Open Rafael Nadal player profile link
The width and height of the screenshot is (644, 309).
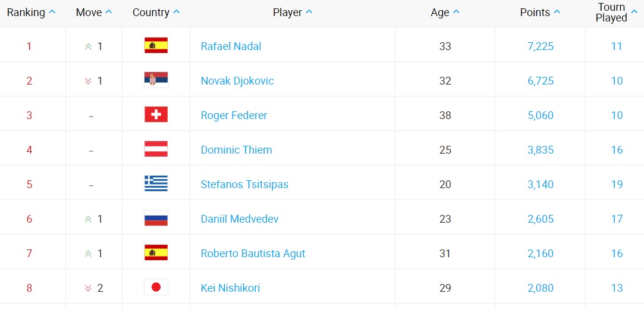point(231,46)
